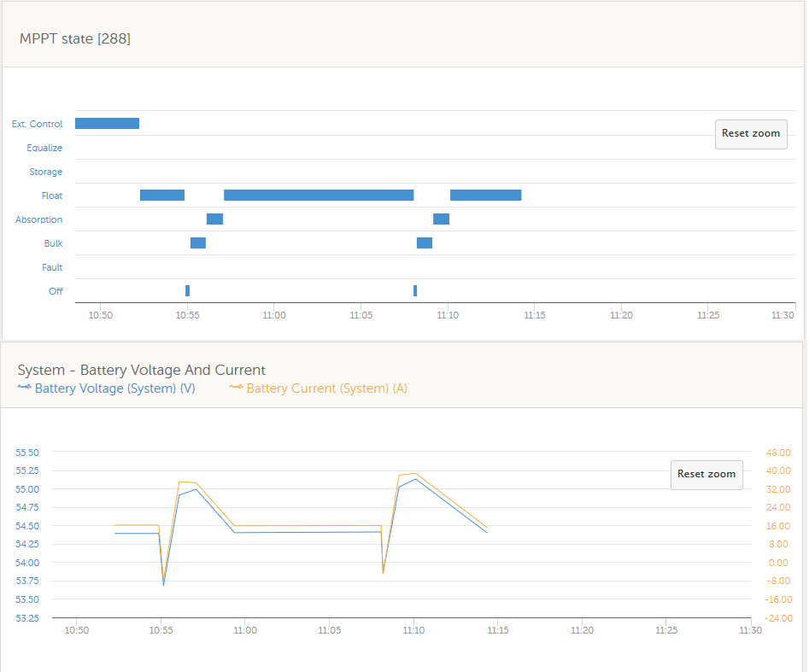
Task: Click the Equalize state axis label
Action: [44, 149]
